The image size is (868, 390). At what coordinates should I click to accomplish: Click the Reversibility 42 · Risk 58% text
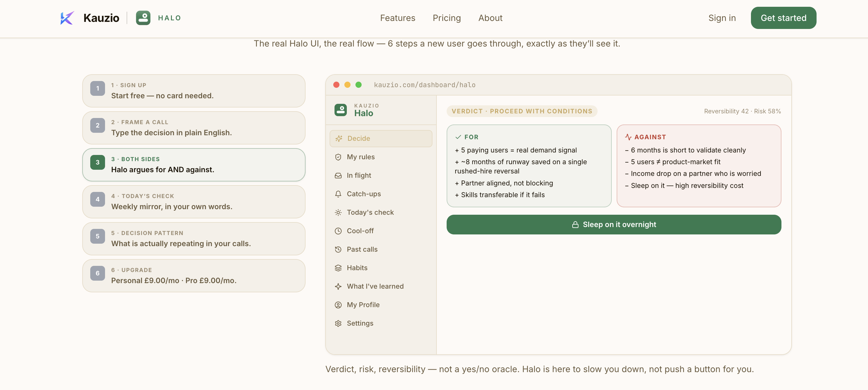(742, 111)
